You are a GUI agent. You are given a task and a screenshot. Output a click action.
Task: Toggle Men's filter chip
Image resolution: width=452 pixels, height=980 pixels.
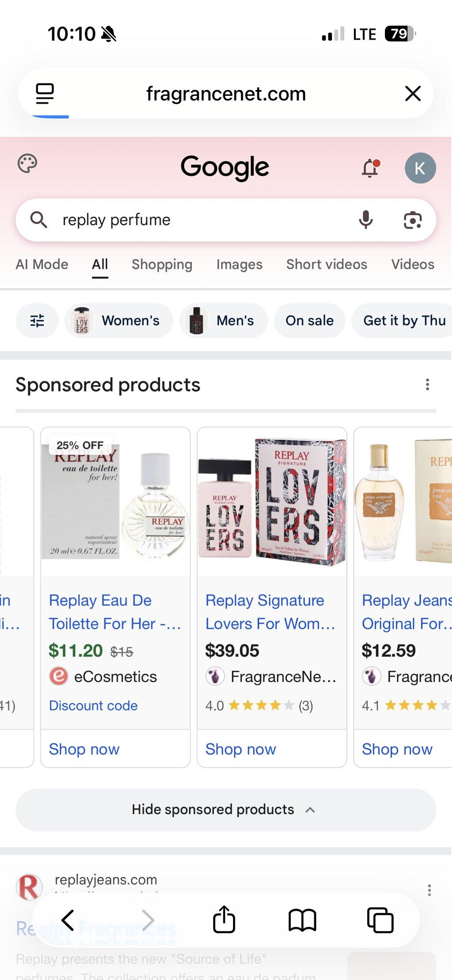coord(223,320)
